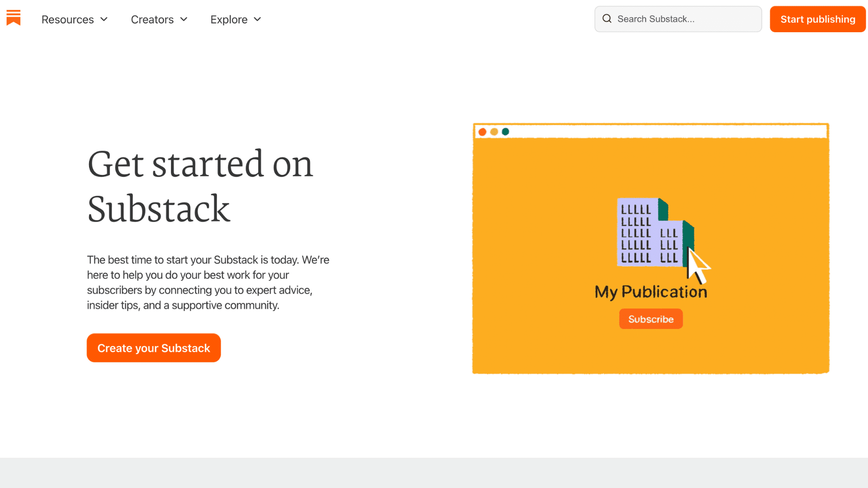This screenshot has height=488, width=868.
Task: Open the Resources menu
Action: [x=75, y=19]
